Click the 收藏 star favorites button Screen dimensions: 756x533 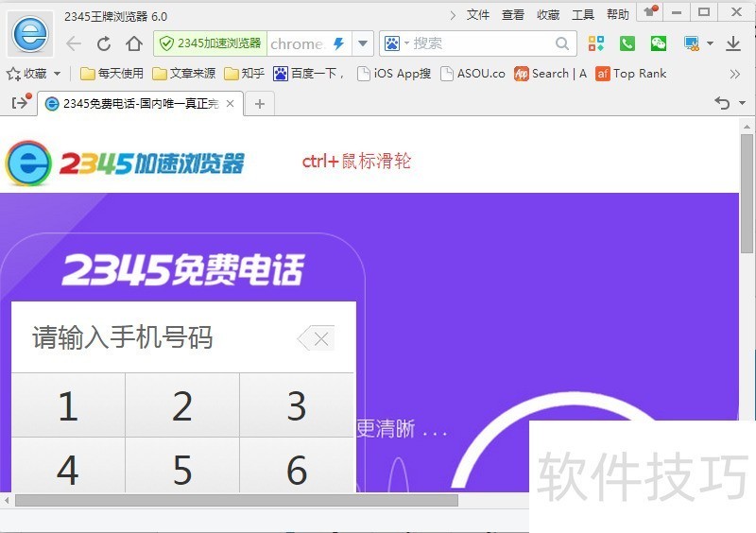click(x=26, y=74)
